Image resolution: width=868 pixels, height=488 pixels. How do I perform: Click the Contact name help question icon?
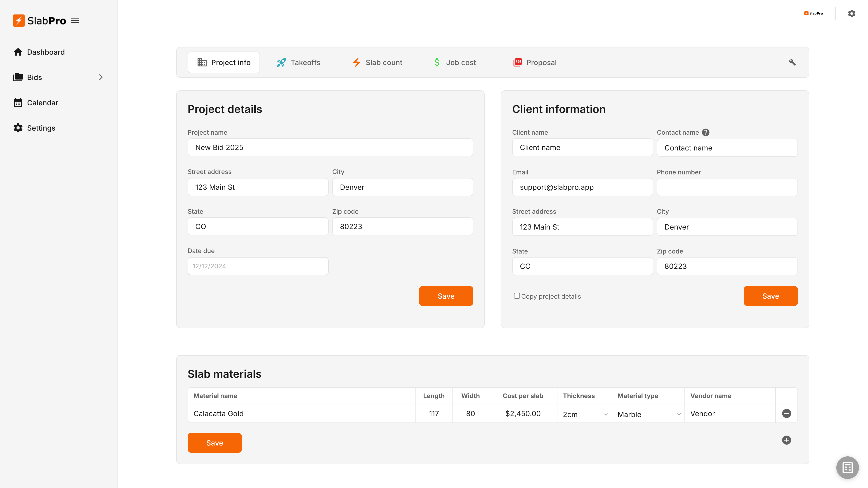705,132
